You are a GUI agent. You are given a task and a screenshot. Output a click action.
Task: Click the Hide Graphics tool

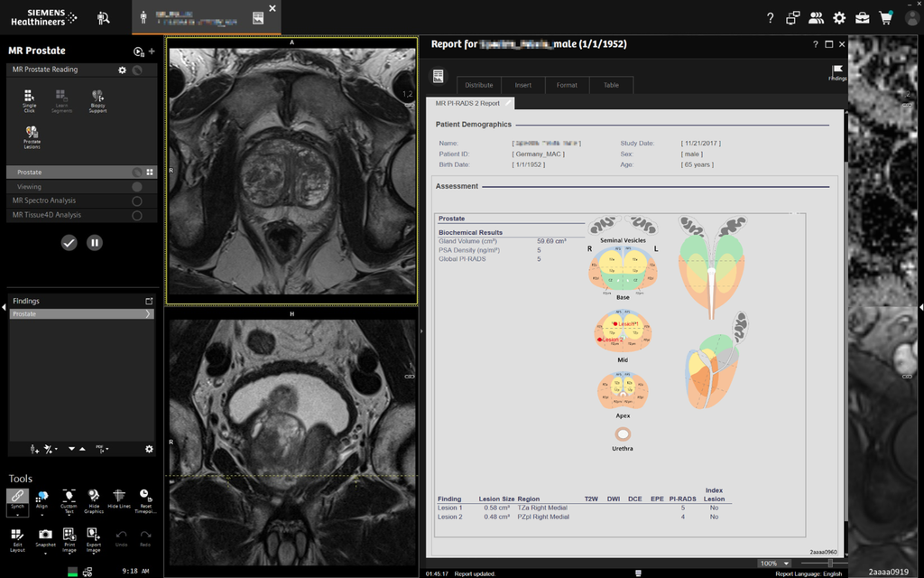tap(94, 499)
